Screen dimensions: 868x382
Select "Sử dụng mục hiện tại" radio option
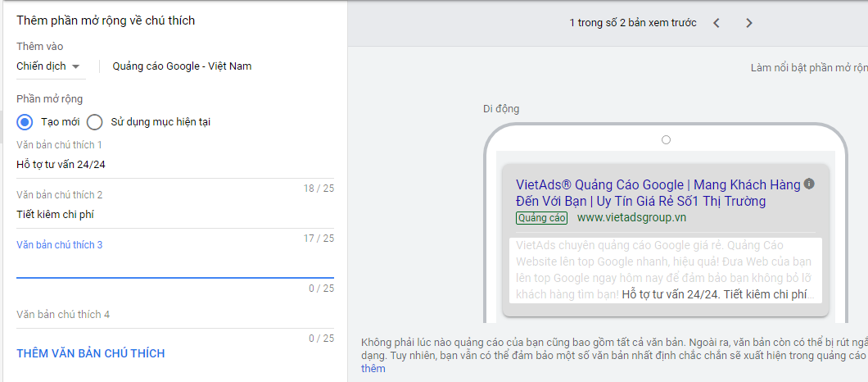tap(95, 122)
